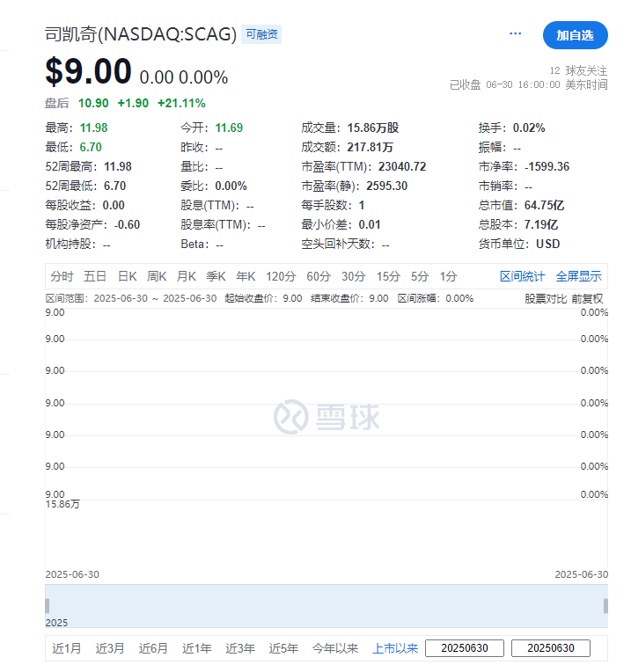Viewport: 631px width, 672px height.
Task: Click the 市盈率(静) value 2595.30
Action: coord(386,186)
